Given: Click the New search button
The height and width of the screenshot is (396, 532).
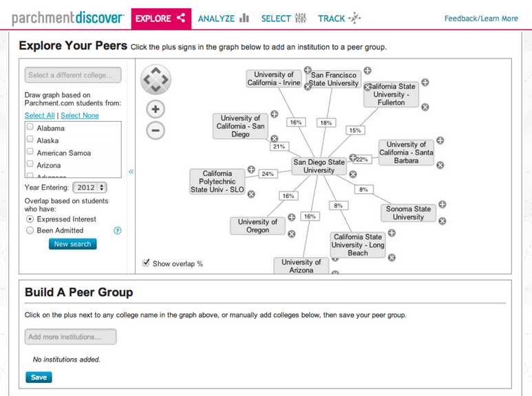Looking at the screenshot, I should click(x=72, y=244).
